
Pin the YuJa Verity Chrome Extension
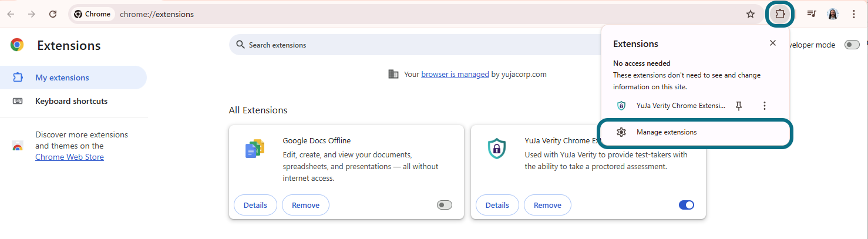(739, 106)
